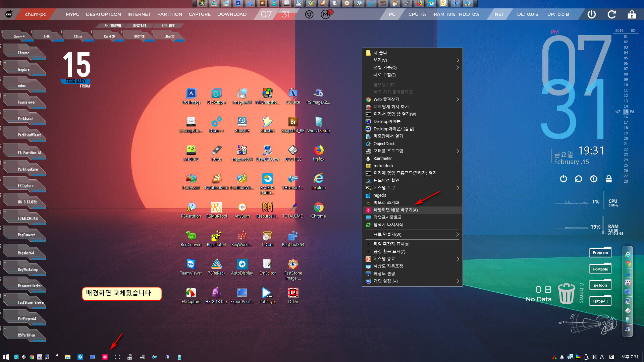Open RSMBRTool desktop icon
Screen dimensions: 644x362
click(x=216, y=210)
